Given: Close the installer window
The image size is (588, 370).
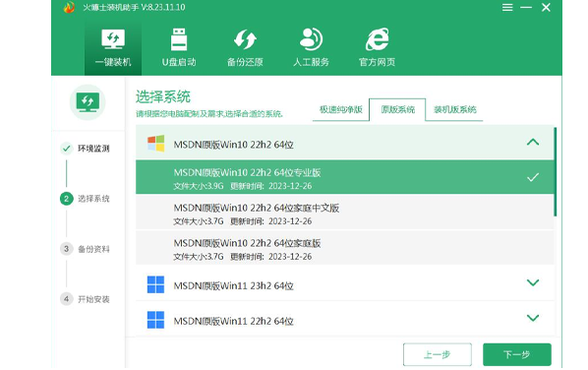Looking at the screenshot, I should pyautogui.click(x=546, y=8).
